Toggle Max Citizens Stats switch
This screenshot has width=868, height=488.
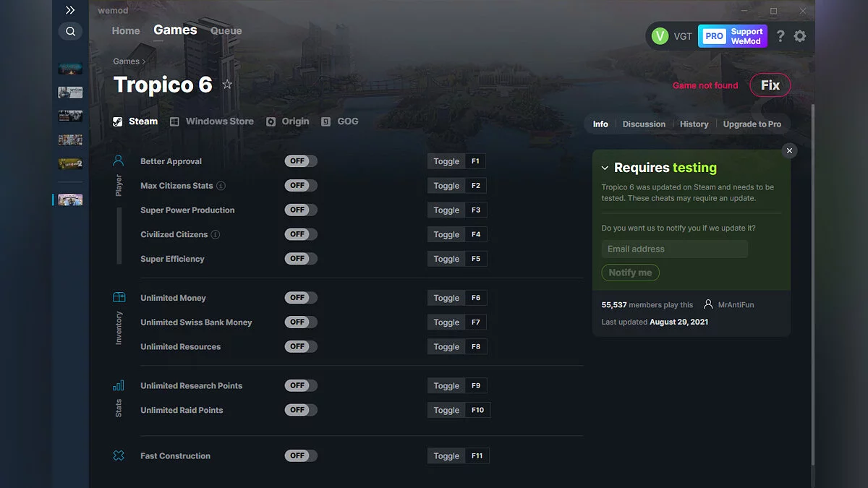(x=301, y=186)
